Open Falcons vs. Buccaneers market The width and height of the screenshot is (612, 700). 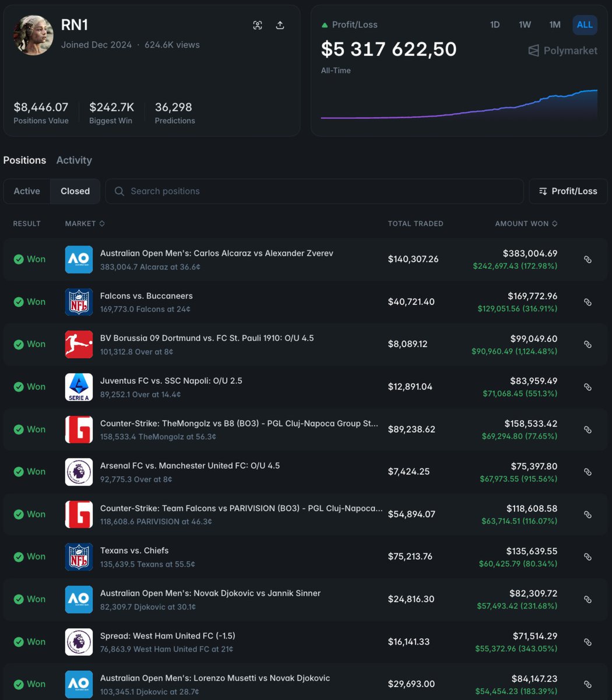click(x=146, y=296)
